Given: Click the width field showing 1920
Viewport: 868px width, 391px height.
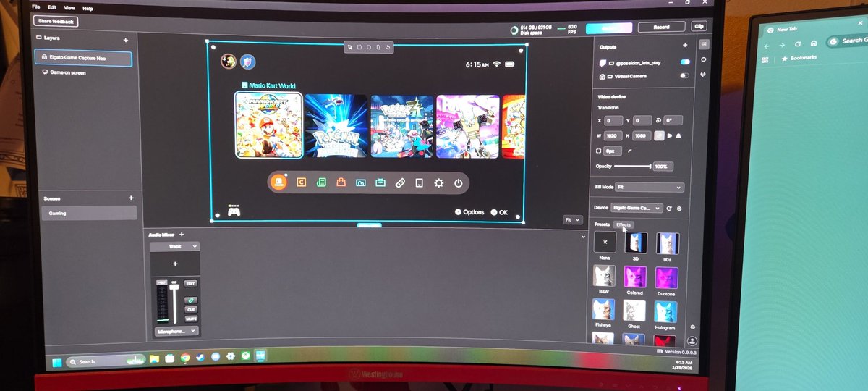Looking at the screenshot, I should tap(613, 135).
